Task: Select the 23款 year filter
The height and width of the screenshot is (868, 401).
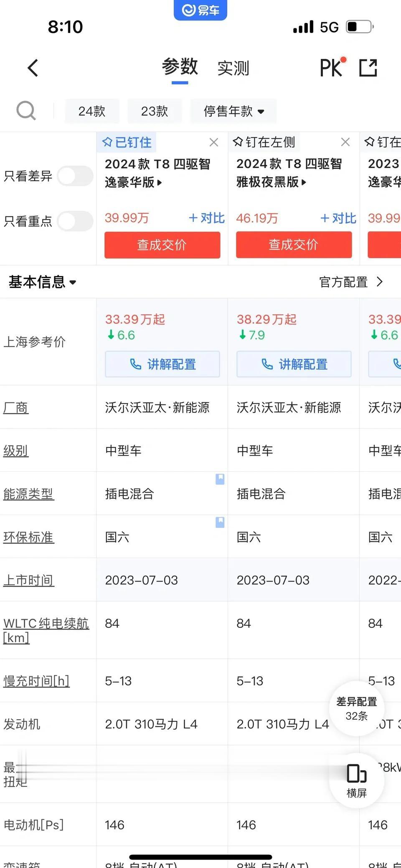Action: click(x=155, y=111)
